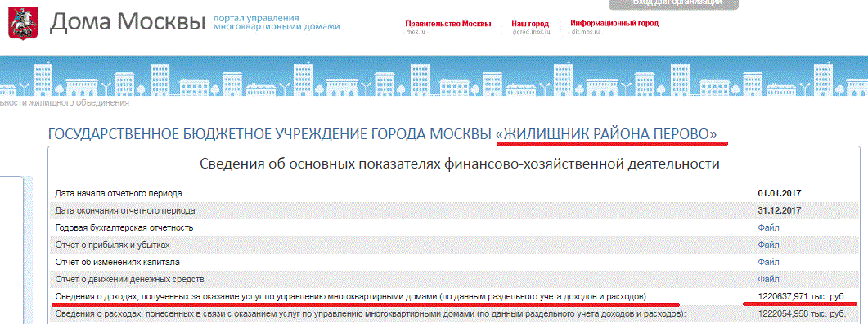Download Файл for Отчет об изменениях капитала

768,262
